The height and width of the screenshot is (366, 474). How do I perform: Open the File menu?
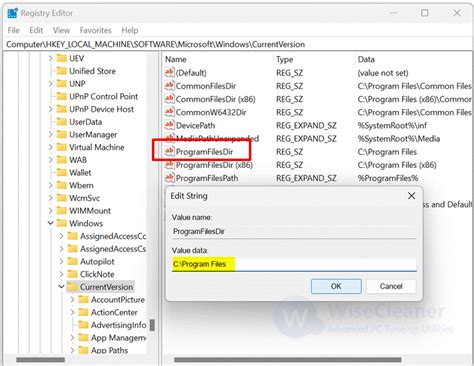pos(14,30)
